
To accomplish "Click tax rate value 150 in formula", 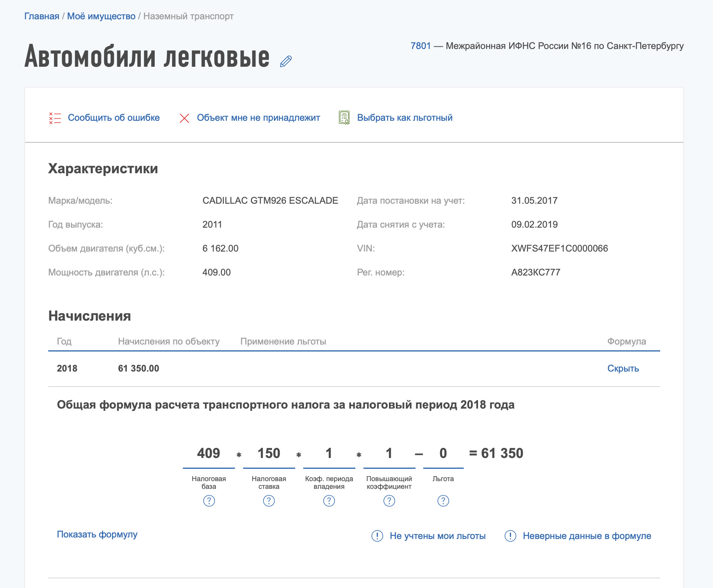I will click(x=269, y=453).
